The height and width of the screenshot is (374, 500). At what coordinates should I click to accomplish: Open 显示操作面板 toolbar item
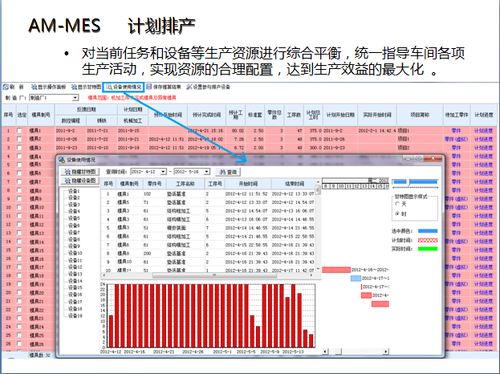tap(49, 87)
